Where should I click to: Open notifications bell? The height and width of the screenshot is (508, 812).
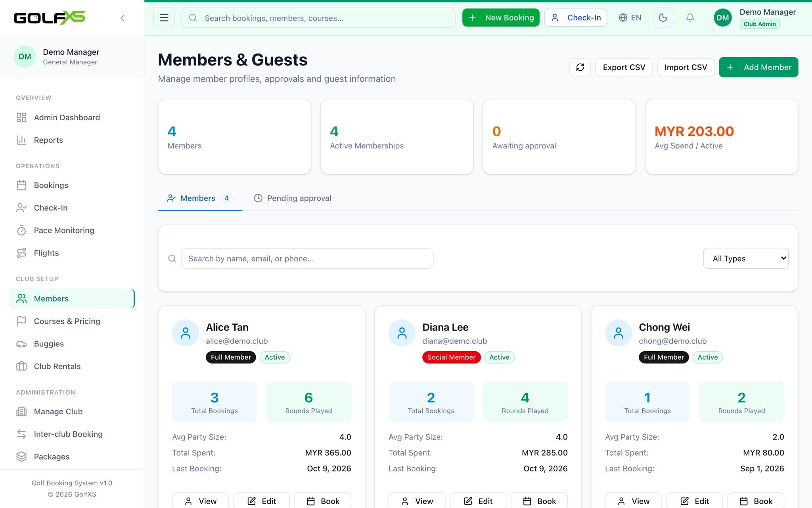click(x=690, y=17)
